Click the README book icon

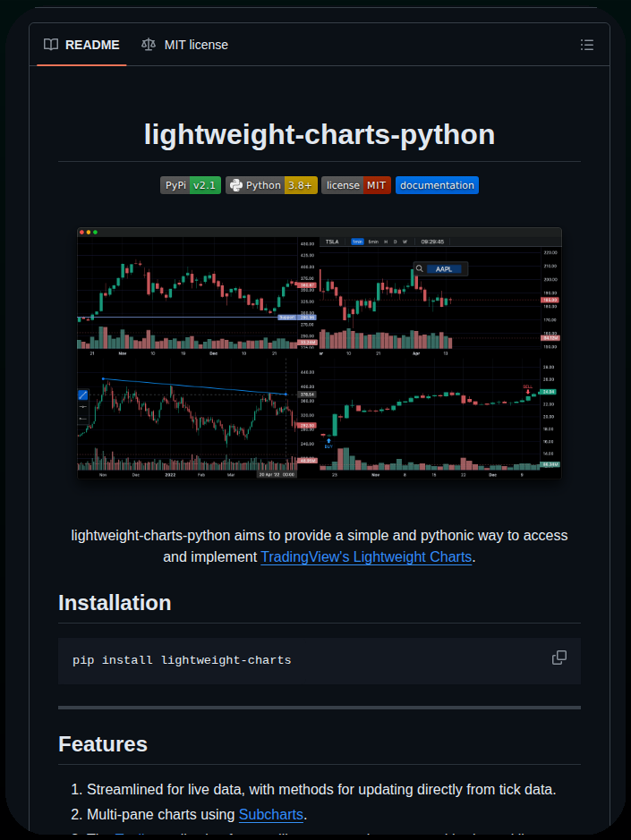pos(51,45)
